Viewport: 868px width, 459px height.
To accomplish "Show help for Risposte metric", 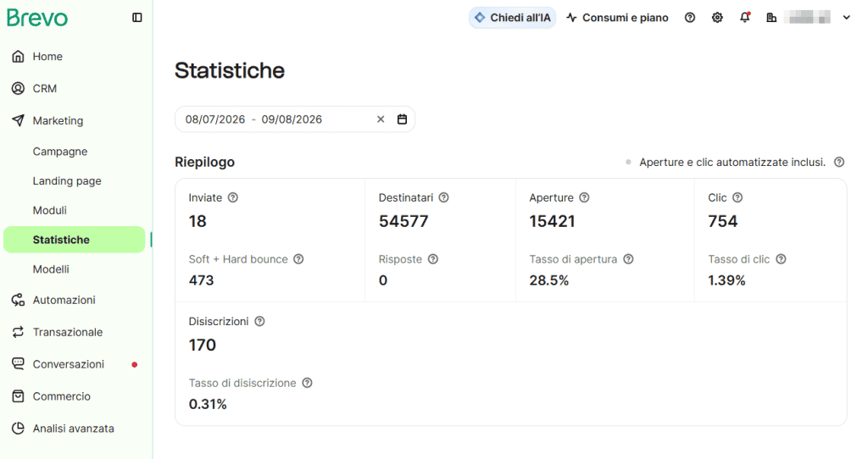I will [x=433, y=259].
